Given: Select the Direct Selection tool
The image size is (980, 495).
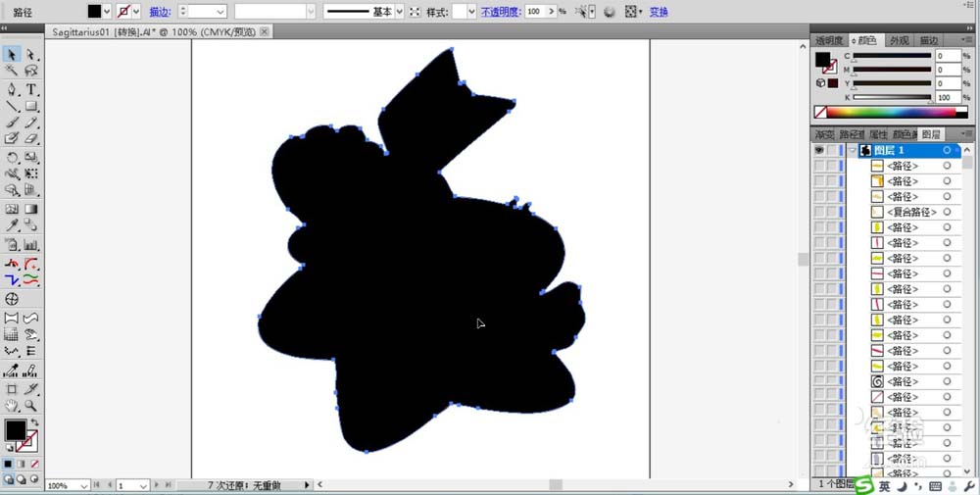Looking at the screenshot, I should [x=30, y=55].
